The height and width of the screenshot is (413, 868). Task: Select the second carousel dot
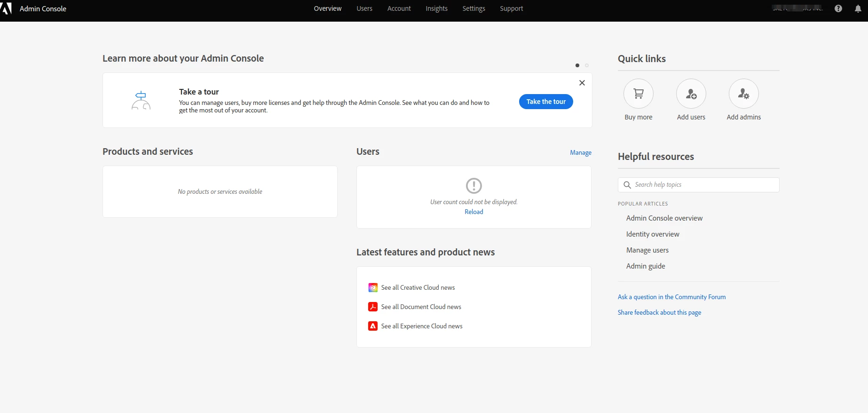pyautogui.click(x=587, y=65)
